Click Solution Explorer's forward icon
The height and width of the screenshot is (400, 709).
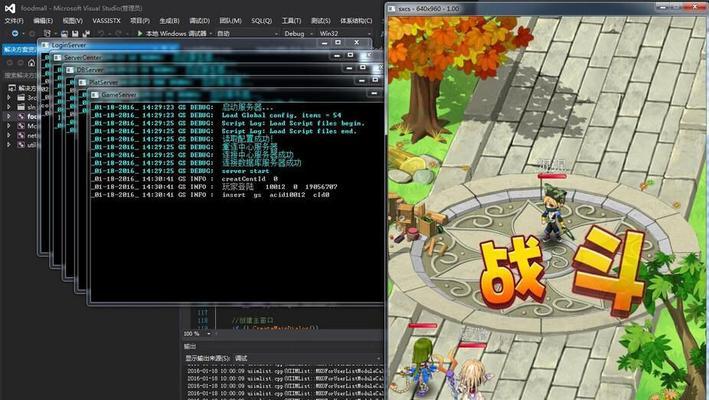tap(20, 63)
